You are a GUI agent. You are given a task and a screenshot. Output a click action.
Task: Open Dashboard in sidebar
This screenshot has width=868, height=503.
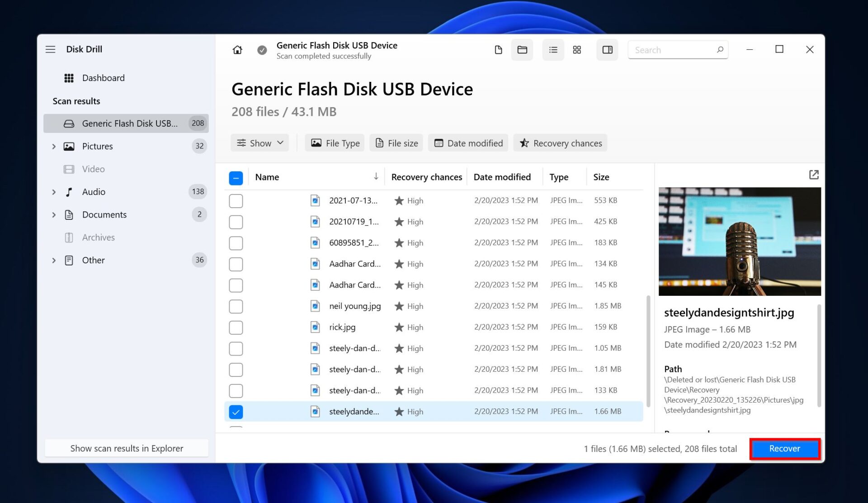click(103, 78)
